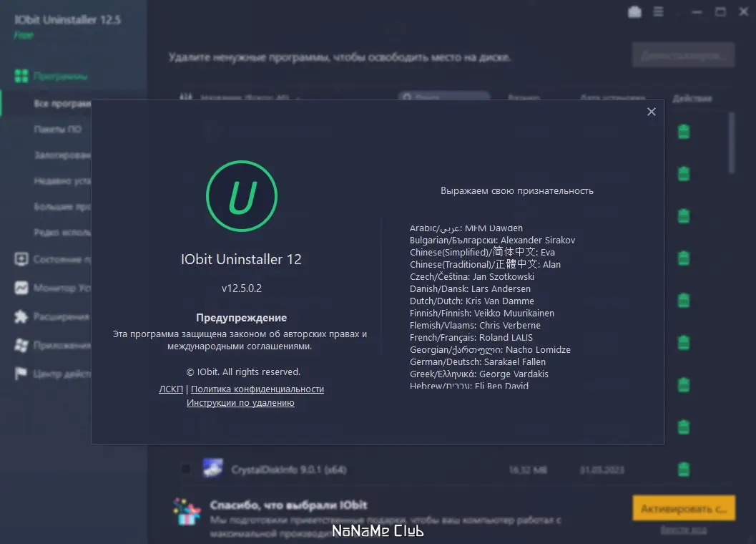Click the Состояние программ sidebar icon
Viewport: 756px width, 544px height.
21,259
